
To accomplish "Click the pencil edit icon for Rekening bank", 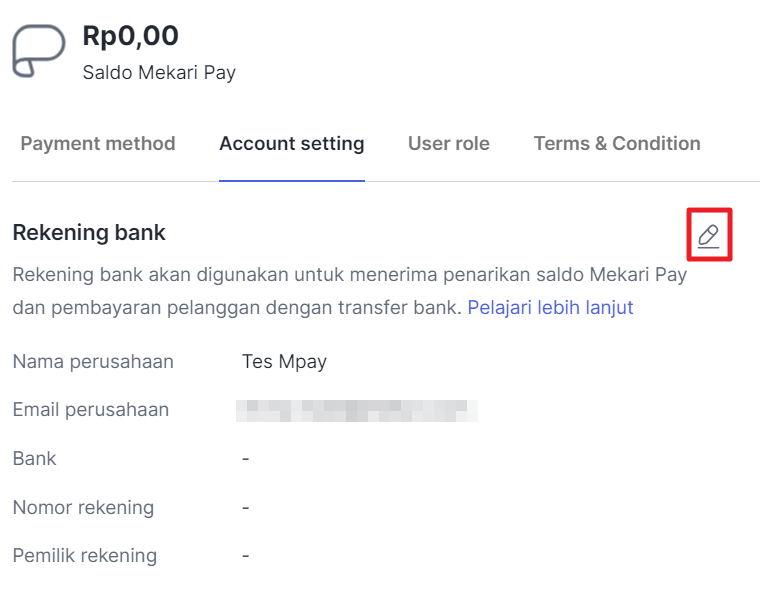I will point(709,236).
